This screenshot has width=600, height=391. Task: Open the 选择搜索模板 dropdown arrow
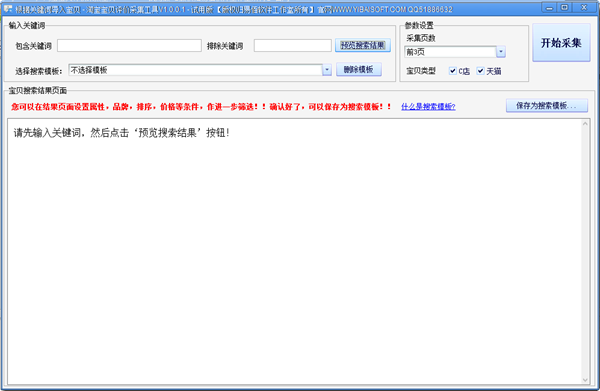pyautogui.click(x=327, y=70)
